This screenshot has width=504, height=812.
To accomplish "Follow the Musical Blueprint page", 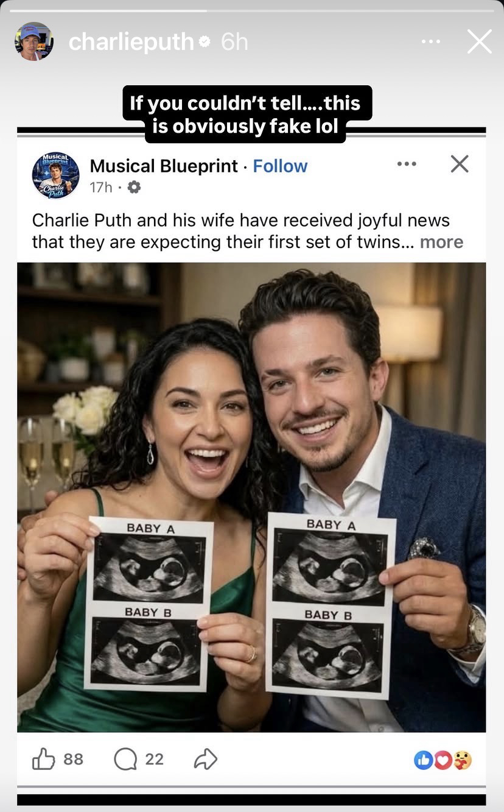I will pos(280,166).
